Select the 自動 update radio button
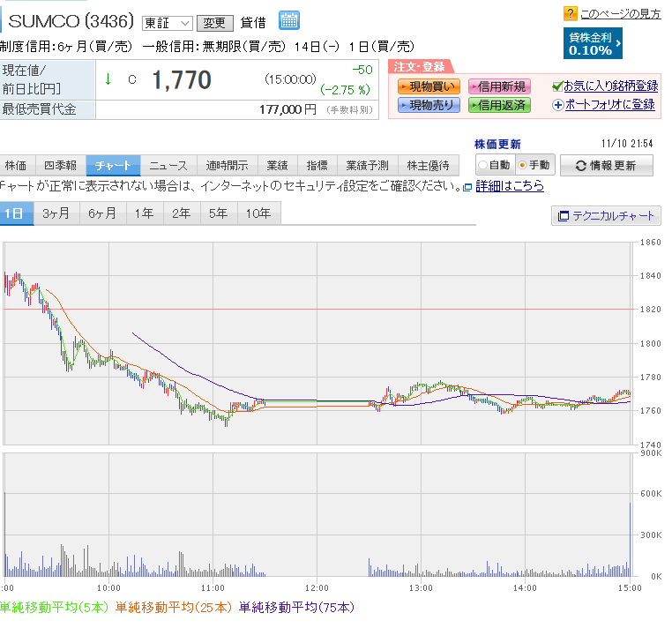This screenshot has height=628, width=672. click(482, 165)
